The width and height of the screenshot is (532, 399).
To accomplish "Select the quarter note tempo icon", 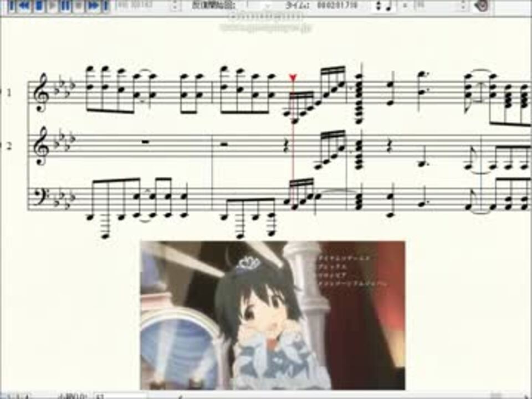I will (390, 6).
